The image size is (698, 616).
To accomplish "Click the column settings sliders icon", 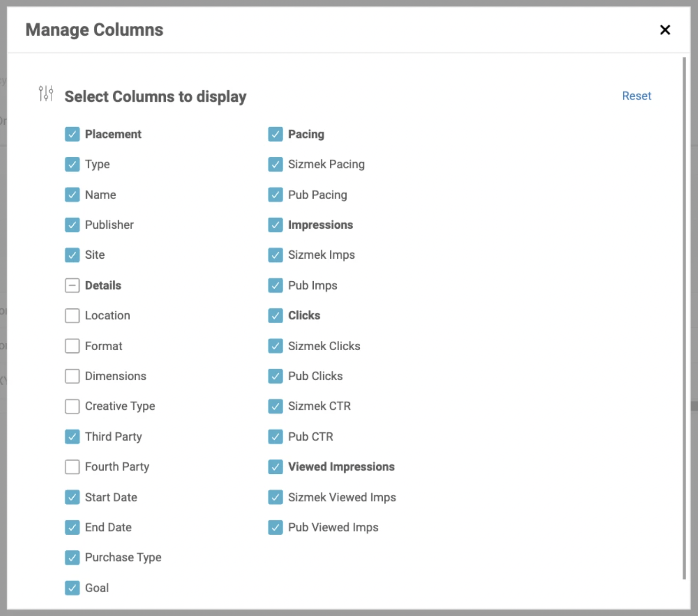I will (x=46, y=93).
